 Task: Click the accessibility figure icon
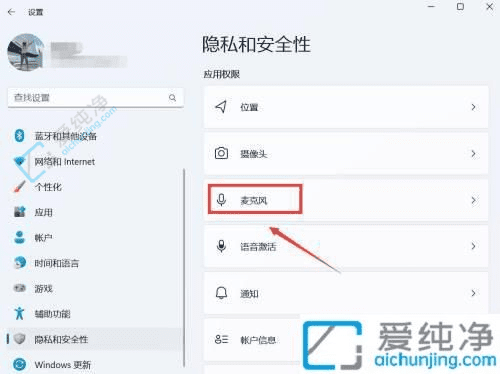19,313
